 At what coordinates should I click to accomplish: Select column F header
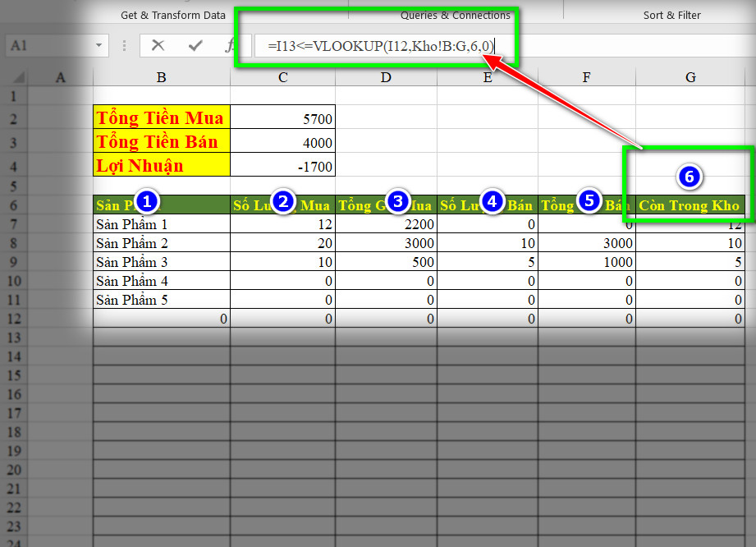pos(587,77)
